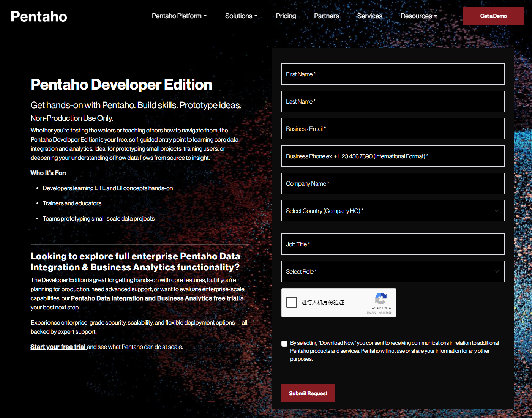Click 'Who It's For:' label
This screenshot has width=532, height=418.
click(x=48, y=173)
